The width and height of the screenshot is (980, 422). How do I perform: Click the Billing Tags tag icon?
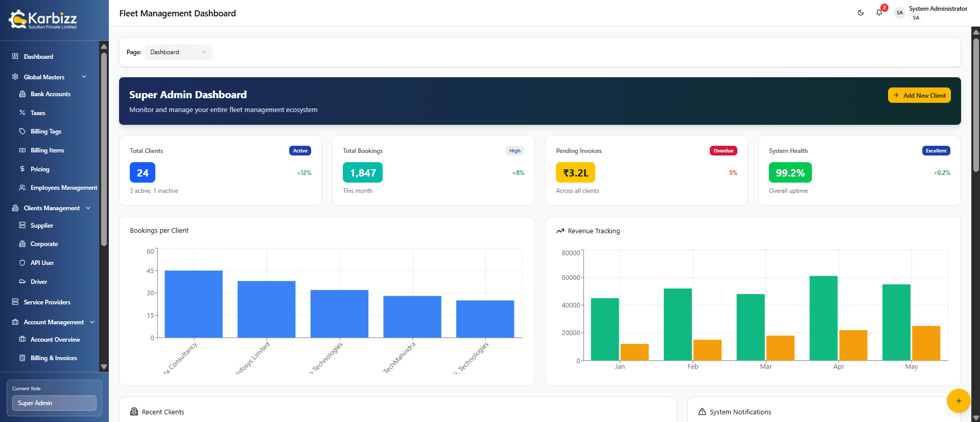coord(22,131)
